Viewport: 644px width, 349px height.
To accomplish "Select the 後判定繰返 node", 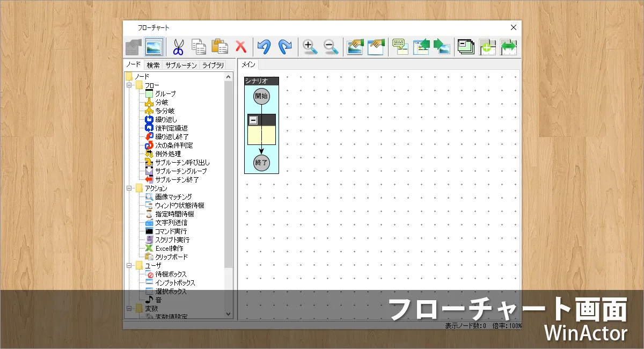I will [171, 128].
